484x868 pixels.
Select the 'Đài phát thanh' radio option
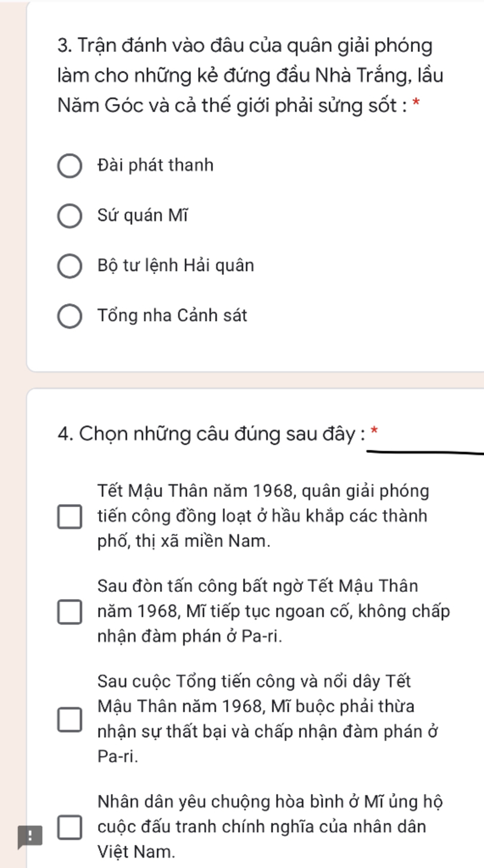click(69, 165)
